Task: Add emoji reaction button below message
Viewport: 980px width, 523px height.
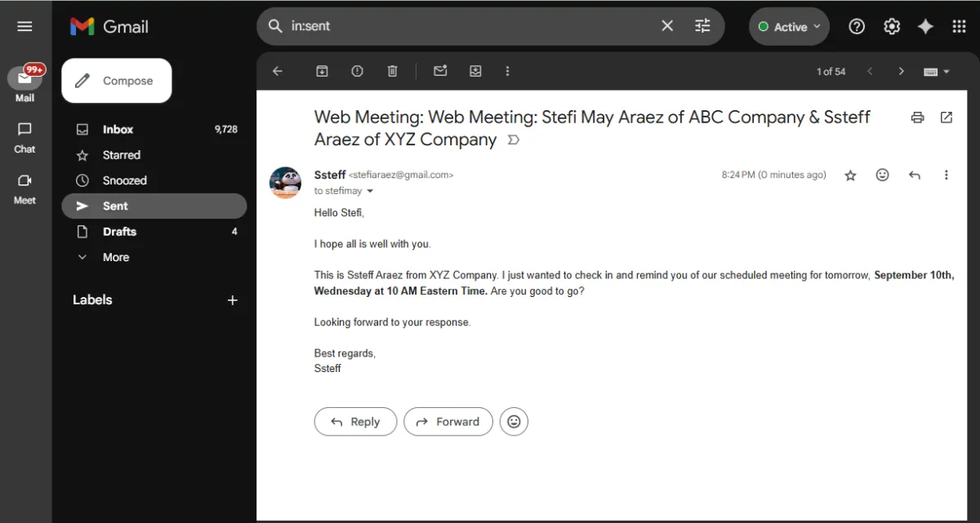Action: click(x=514, y=422)
